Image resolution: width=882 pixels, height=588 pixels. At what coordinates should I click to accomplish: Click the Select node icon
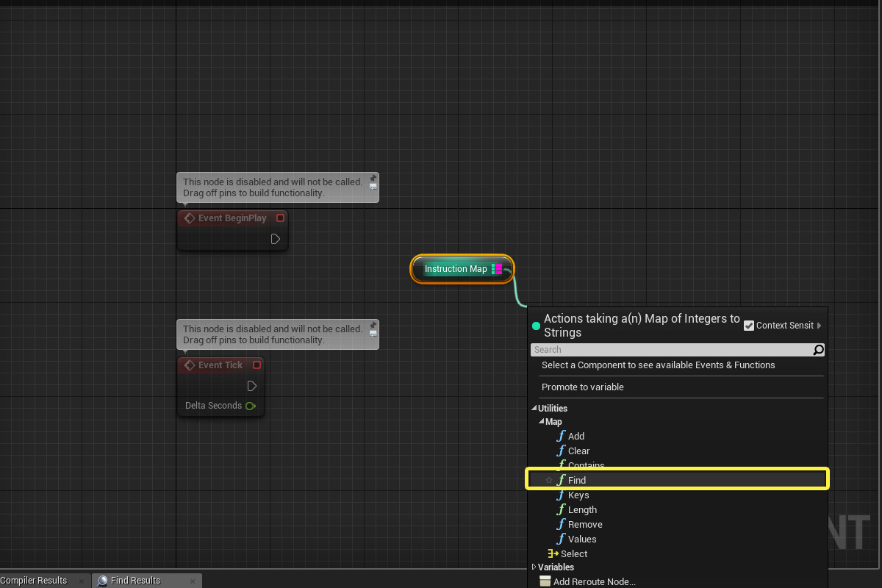553,553
